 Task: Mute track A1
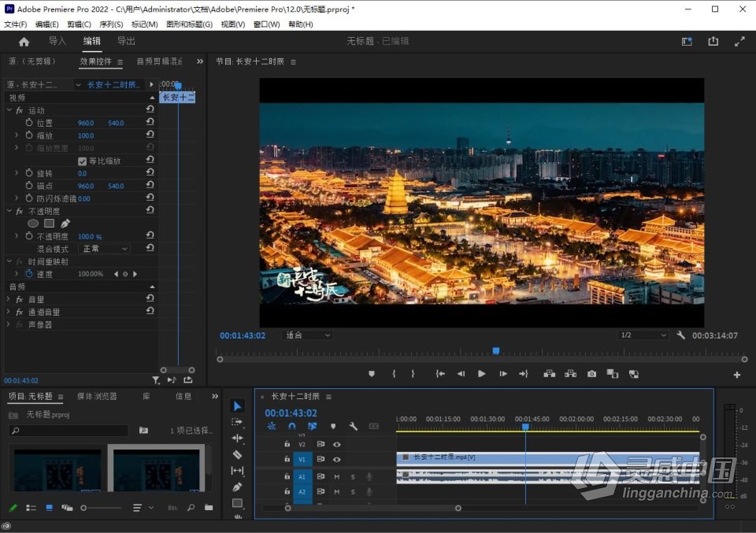coord(336,477)
